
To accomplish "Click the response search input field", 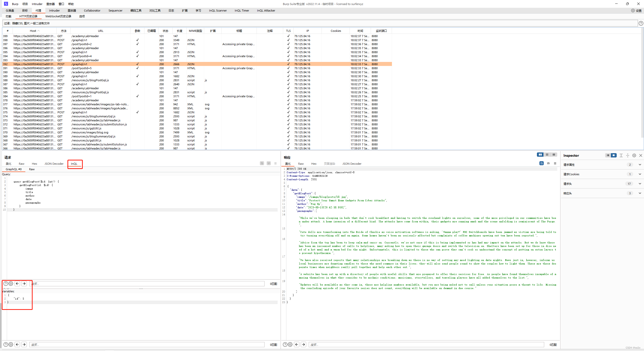I will [x=426, y=344].
